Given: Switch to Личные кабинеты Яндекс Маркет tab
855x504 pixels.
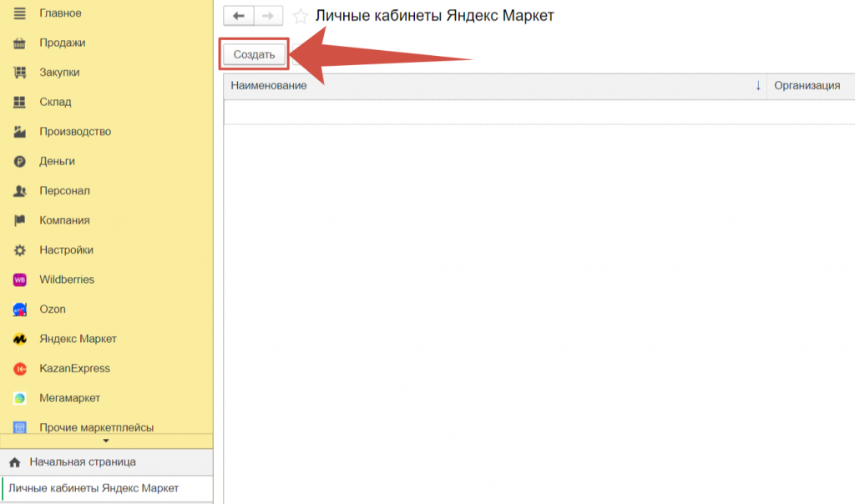Looking at the screenshot, I should pyautogui.click(x=94, y=488).
